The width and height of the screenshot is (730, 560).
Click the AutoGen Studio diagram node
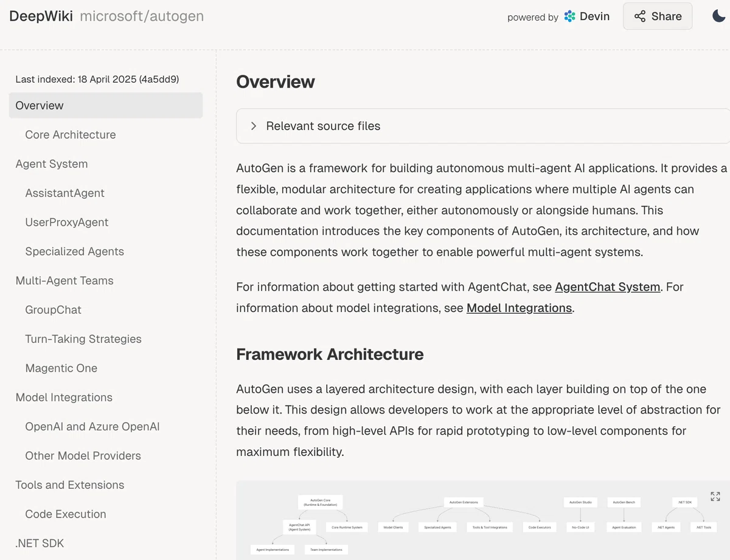[x=580, y=502]
